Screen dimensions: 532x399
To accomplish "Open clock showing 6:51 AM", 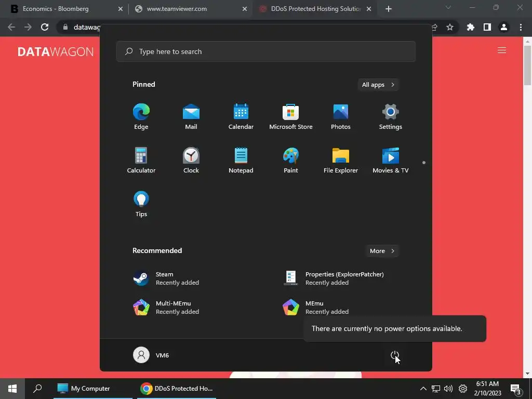I will (x=487, y=389).
